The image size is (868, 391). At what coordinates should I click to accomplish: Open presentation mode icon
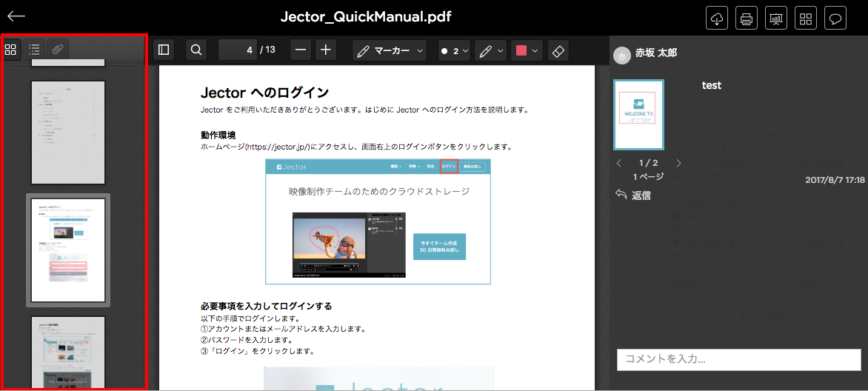coord(776,19)
